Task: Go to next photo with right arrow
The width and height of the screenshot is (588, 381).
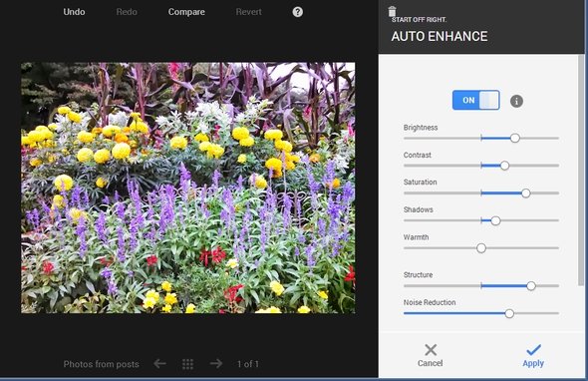Action: (216, 363)
